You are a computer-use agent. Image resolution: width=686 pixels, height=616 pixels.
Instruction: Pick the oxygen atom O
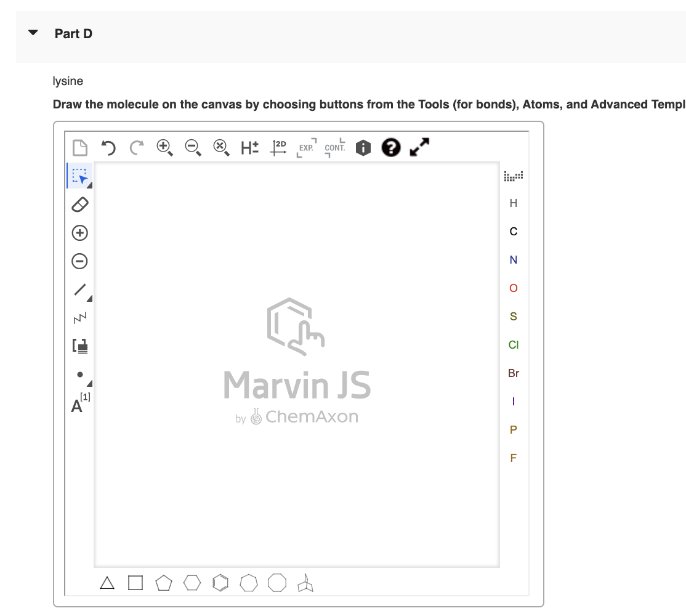514,288
